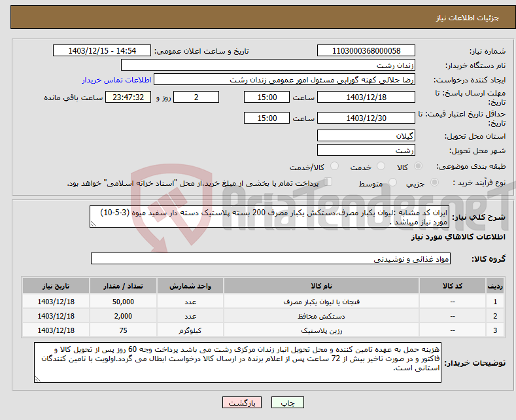Open اطلاعات تماس خریدار link
516x420 pixels.
point(116,80)
